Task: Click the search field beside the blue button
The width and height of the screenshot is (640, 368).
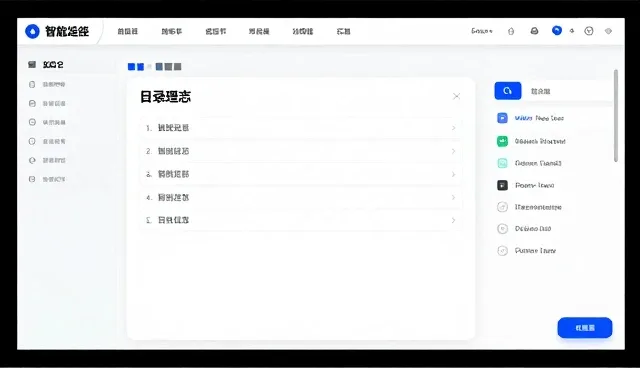Action: 567,91
